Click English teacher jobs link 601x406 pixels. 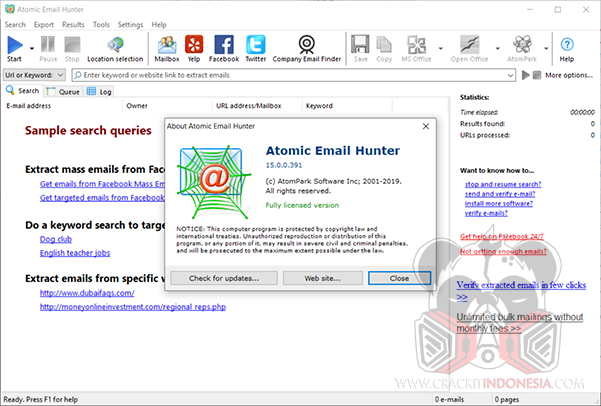(75, 253)
